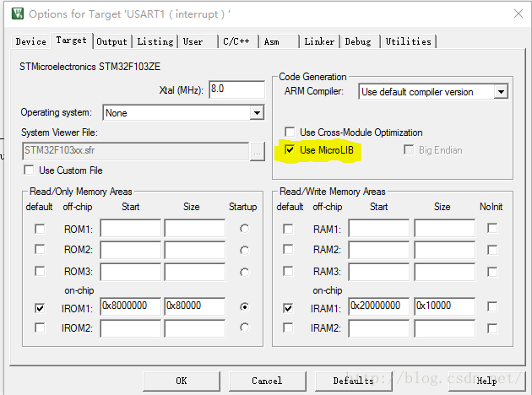The height and width of the screenshot is (395, 532).
Task: Click the RAM1 Start address field
Action: (x=378, y=228)
